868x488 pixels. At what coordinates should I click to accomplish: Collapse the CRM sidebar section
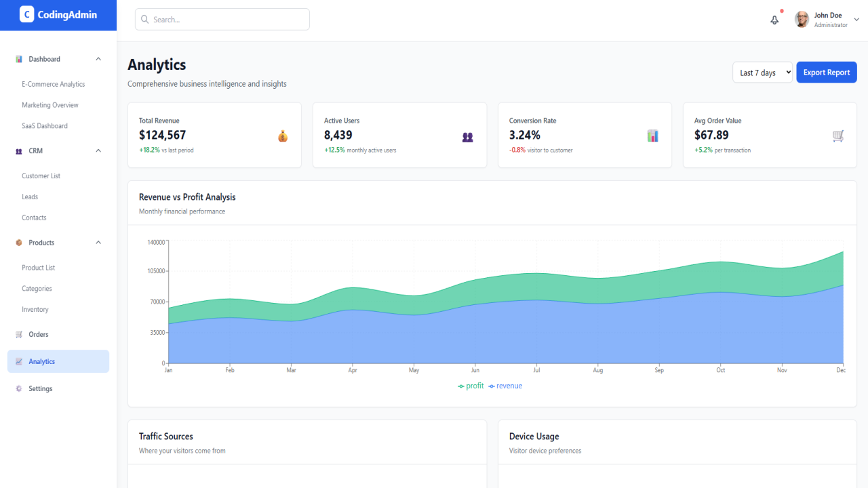tap(98, 150)
